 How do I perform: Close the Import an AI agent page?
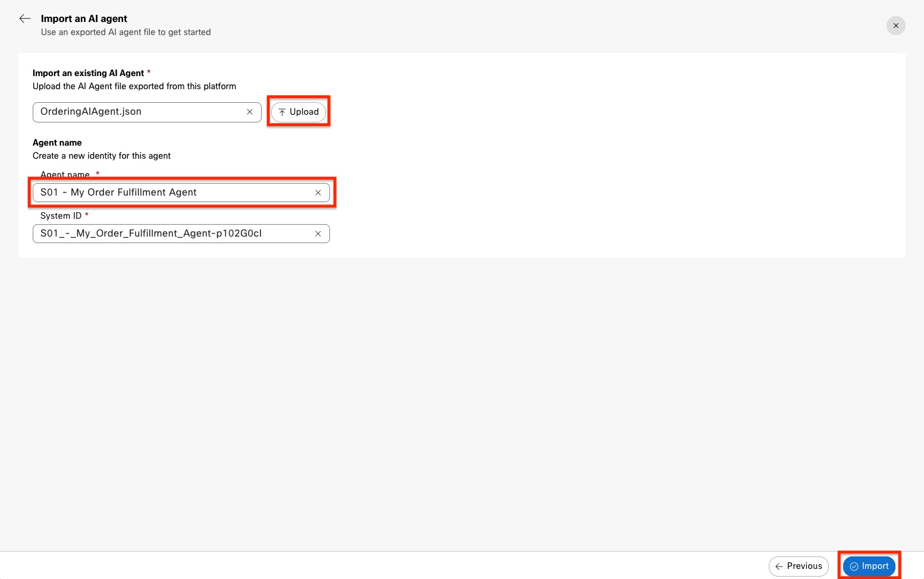pos(895,26)
